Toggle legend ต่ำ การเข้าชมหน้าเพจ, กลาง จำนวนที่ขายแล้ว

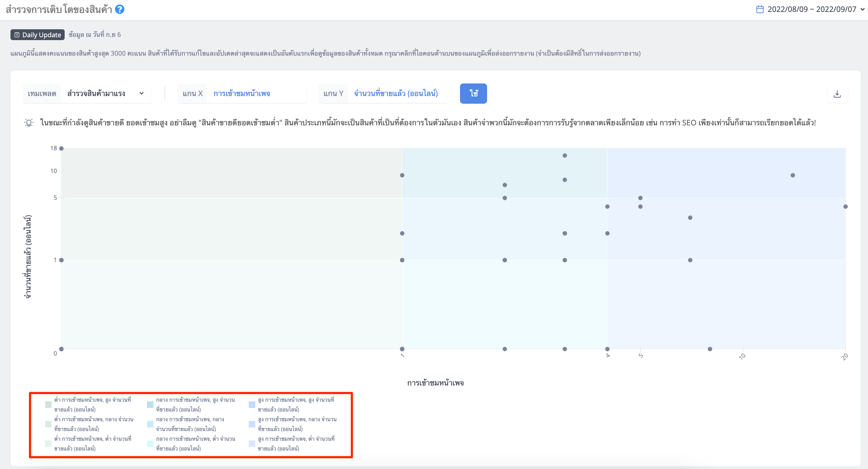pyautogui.click(x=90, y=424)
